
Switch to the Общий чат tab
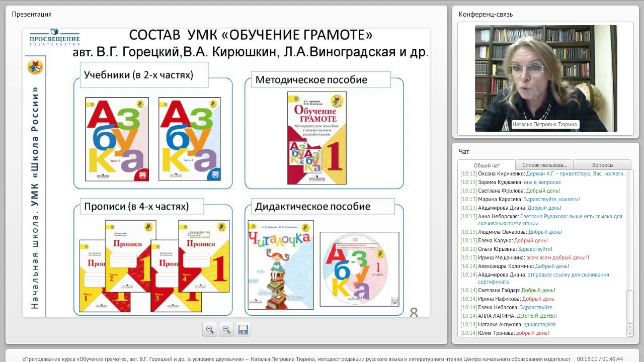(487, 165)
